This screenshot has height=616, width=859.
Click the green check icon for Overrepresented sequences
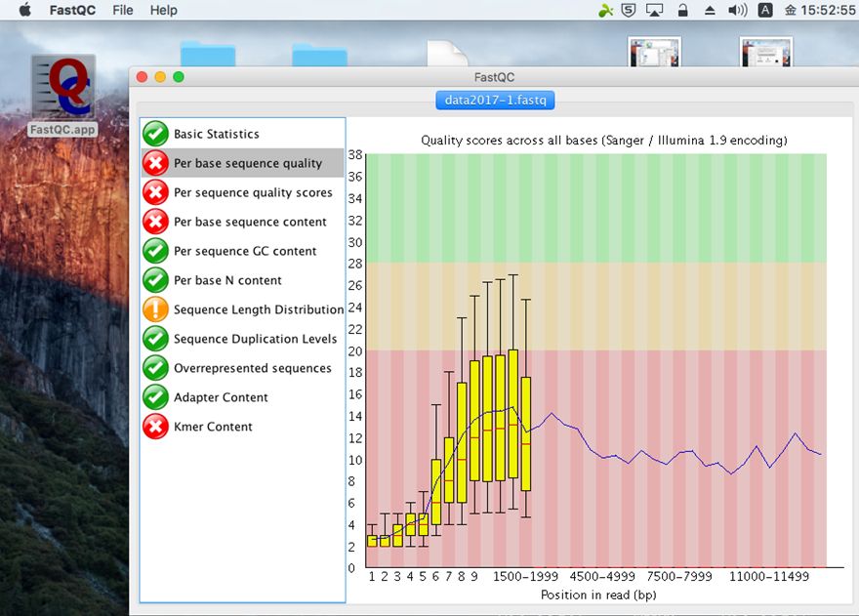tap(155, 368)
